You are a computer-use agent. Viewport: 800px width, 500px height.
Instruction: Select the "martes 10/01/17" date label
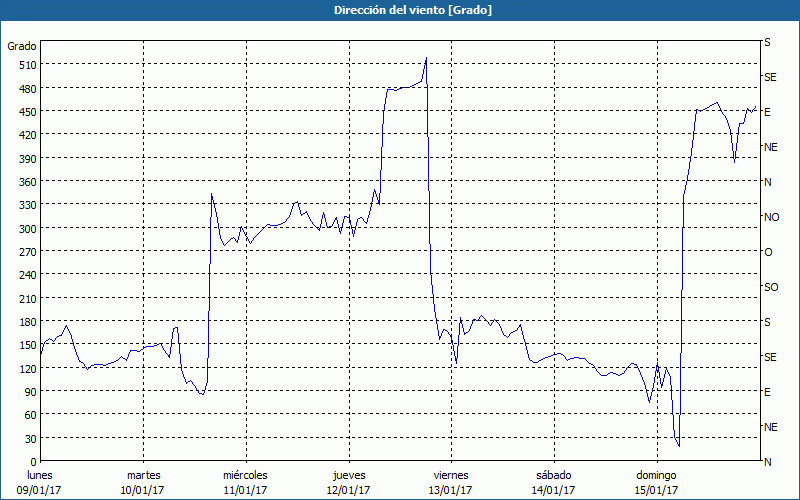(x=143, y=482)
